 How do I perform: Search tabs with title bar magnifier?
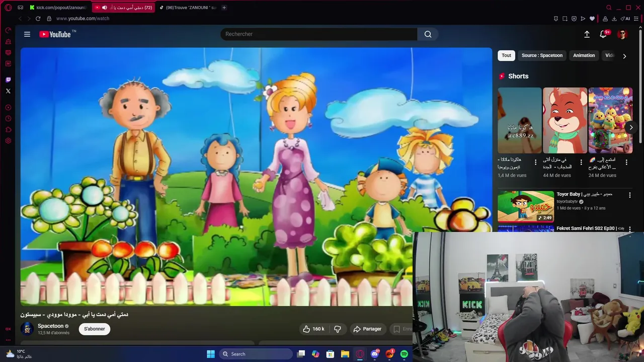(609, 8)
